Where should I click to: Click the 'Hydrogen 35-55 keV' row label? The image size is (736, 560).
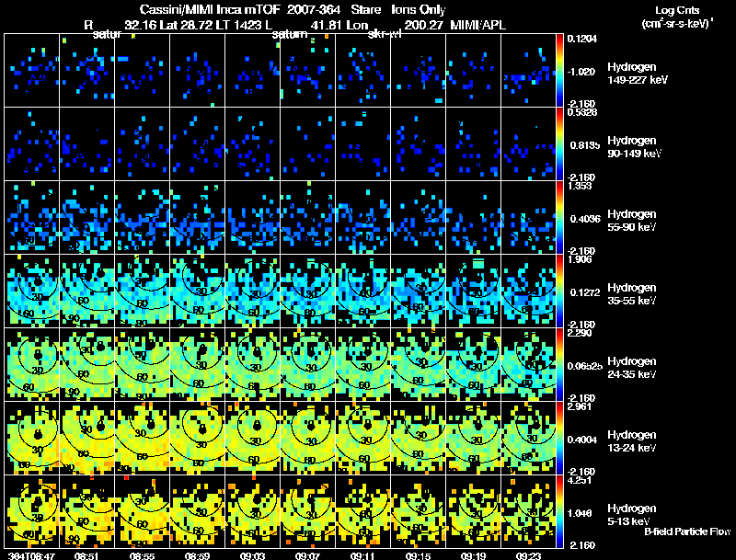[x=632, y=294]
